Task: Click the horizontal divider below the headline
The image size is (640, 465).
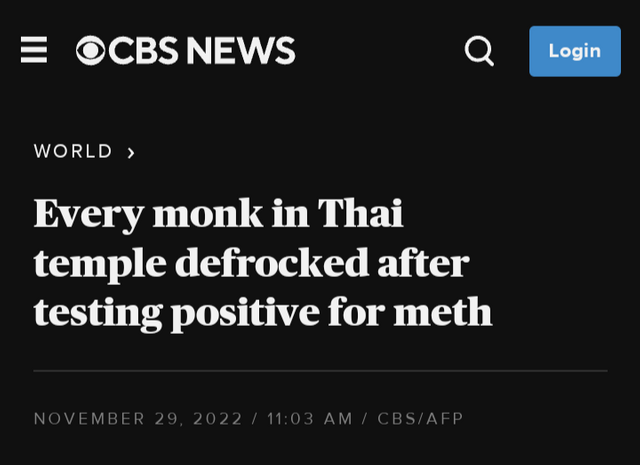Action: coord(320,371)
